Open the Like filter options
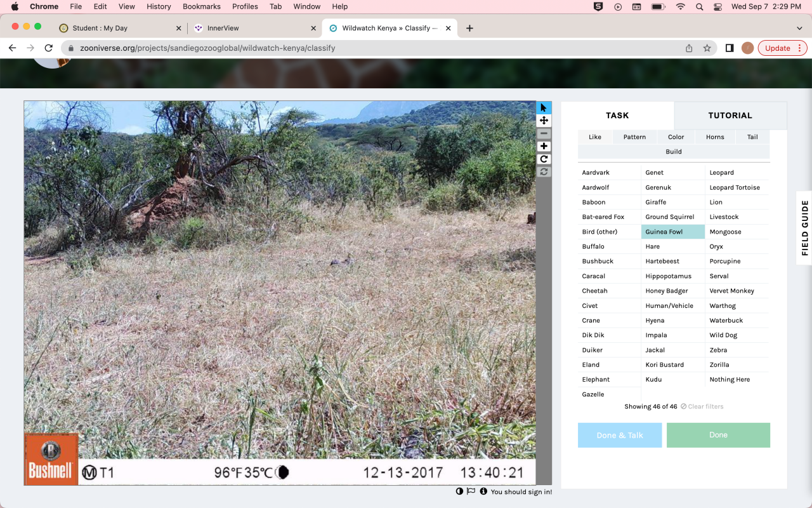This screenshot has width=812, height=508. (595, 137)
